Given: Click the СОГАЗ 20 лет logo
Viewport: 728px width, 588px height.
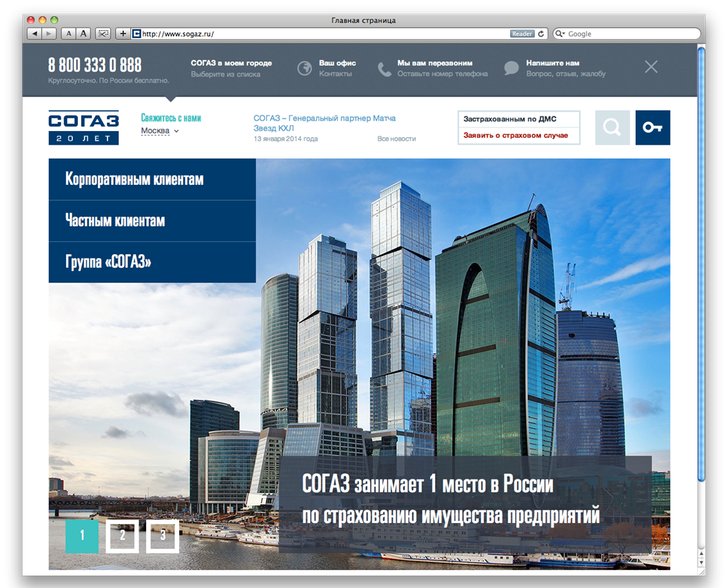Looking at the screenshot, I should (83, 128).
